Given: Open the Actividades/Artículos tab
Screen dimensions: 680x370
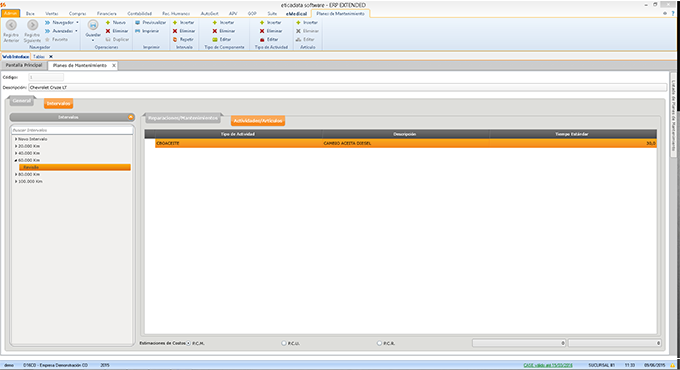Looking at the screenshot, I should point(258,121).
